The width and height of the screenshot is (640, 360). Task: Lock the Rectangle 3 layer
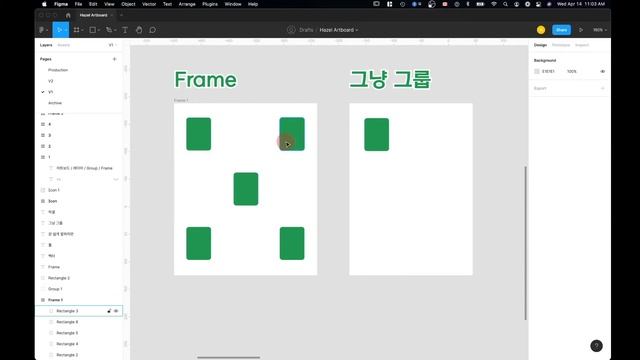[x=109, y=311]
